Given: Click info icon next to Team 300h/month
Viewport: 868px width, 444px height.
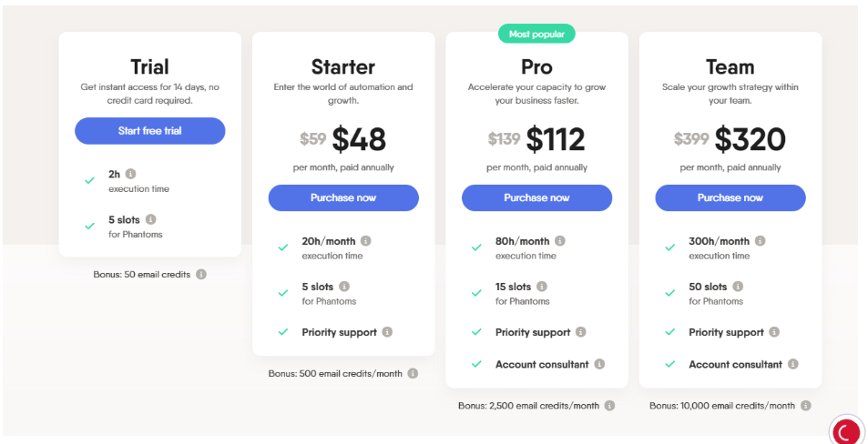Looking at the screenshot, I should (x=760, y=241).
